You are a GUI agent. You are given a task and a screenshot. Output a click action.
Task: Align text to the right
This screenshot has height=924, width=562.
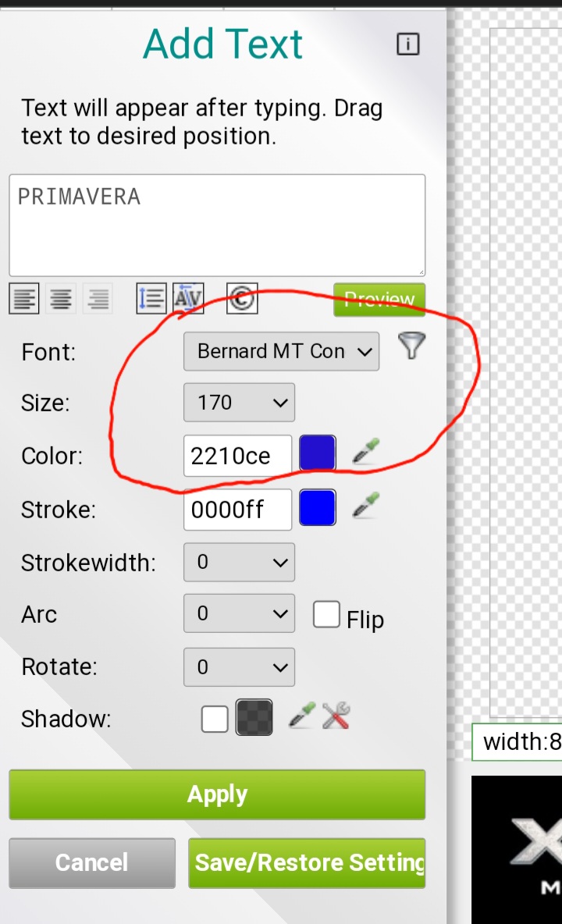pyautogui.click(x=98, y=298)
